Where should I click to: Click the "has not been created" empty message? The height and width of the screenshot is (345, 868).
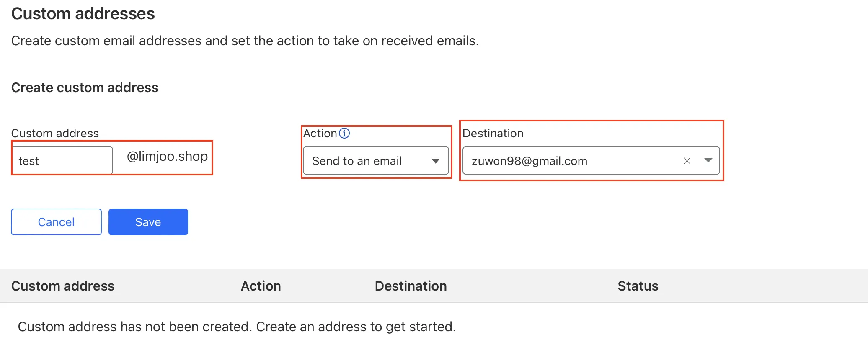point(237,327)
